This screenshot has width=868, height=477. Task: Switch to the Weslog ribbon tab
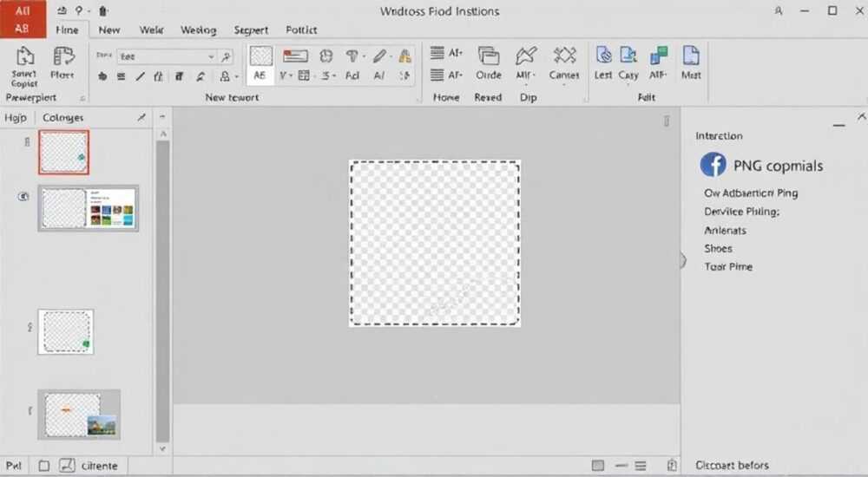(198, 29)
